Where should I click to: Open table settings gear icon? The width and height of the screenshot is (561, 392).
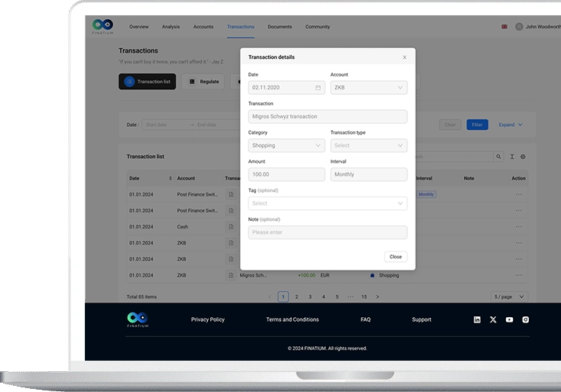[524, 157]
